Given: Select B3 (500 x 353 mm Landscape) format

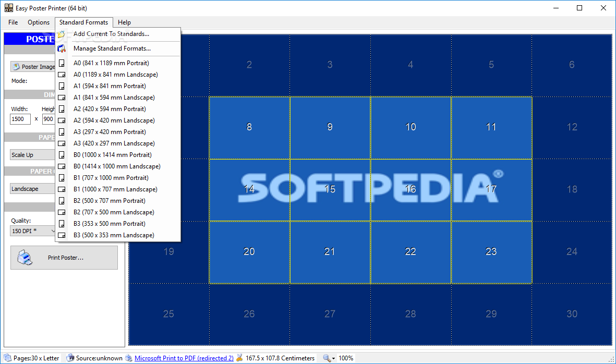Looking at the screenshot, I should [118, 235].
